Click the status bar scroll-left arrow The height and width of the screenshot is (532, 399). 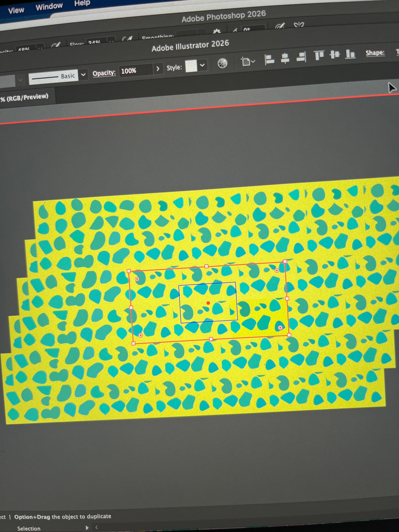(96, 527)
